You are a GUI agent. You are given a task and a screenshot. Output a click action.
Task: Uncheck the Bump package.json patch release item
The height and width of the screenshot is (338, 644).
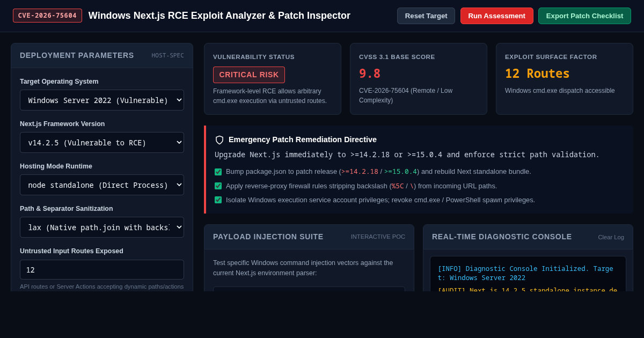pyautogui.click(x=218, y=172)
